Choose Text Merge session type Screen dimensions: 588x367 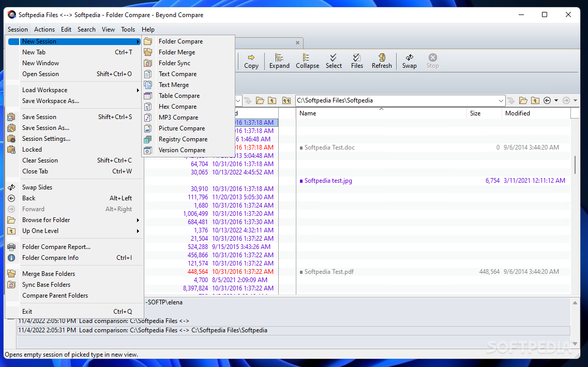[x=188, y=85]
